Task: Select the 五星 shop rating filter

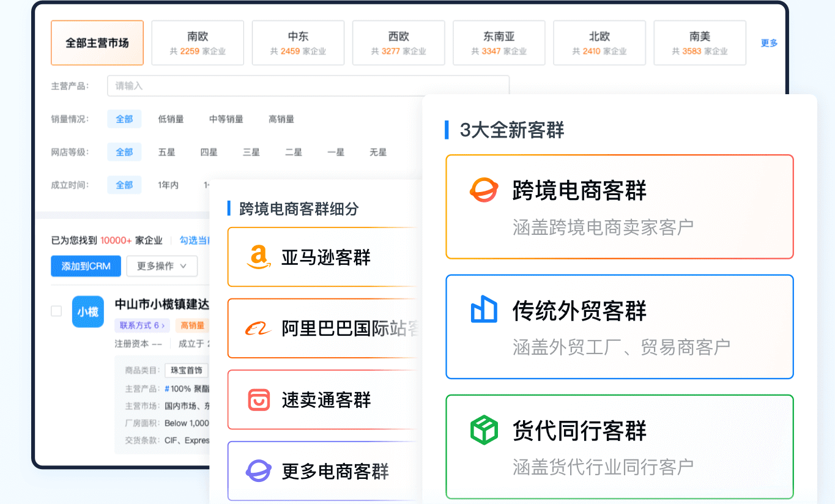Action: click(x=166, y=152)
